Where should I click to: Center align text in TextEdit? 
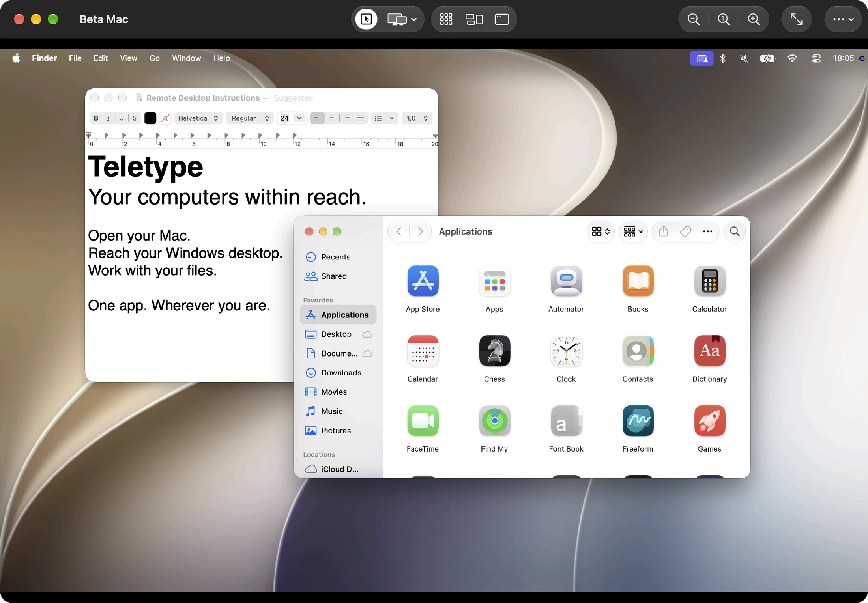tap(332, 118)
